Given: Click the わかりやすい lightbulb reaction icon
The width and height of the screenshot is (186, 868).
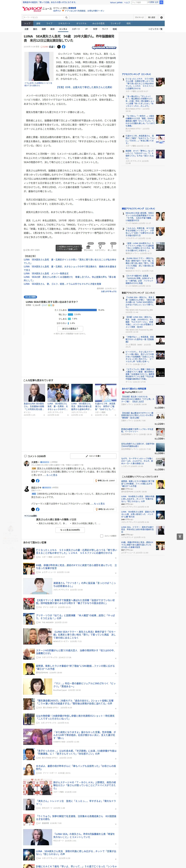Looking at the screenshot, I should click(x=100, y=247).
